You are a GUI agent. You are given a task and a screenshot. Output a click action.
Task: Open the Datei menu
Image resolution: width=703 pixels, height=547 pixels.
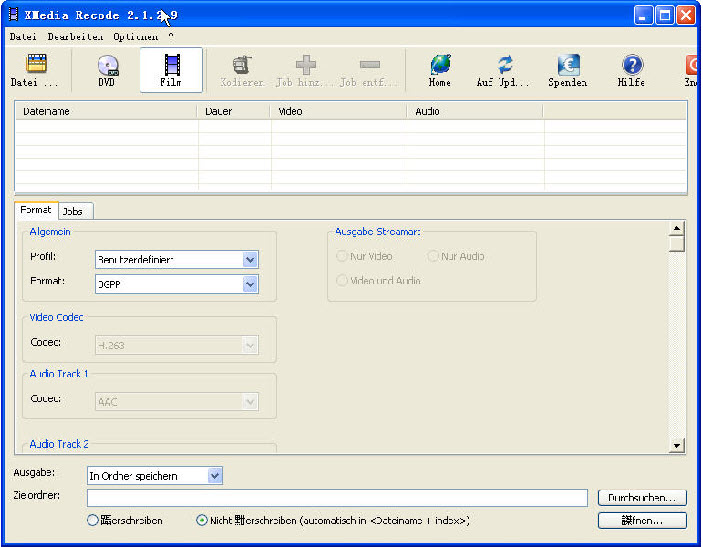point(22,36)
